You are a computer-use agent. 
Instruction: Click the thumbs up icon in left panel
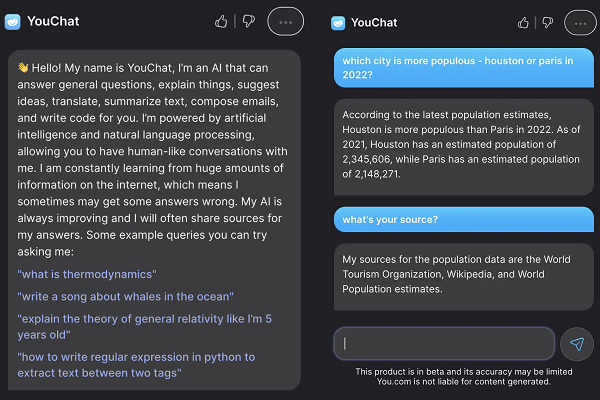(x=221, y=21)
